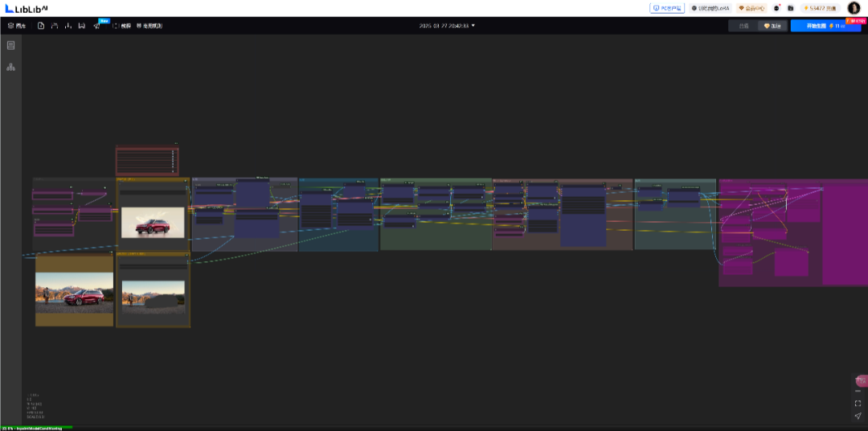Open the node tree sidebar icon
The height and width of the screenshot is (431, 868).
tap(10, 67)
